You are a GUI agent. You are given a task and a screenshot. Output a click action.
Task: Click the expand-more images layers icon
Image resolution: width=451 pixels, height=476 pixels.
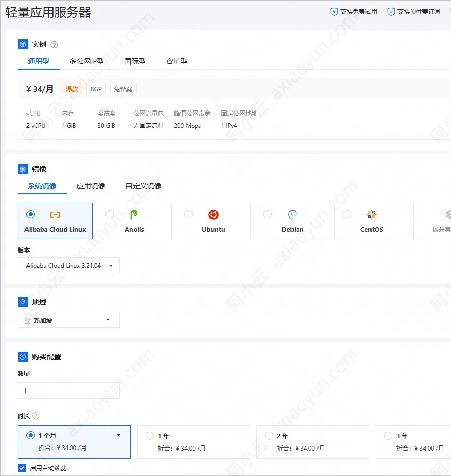coord(448,214)
